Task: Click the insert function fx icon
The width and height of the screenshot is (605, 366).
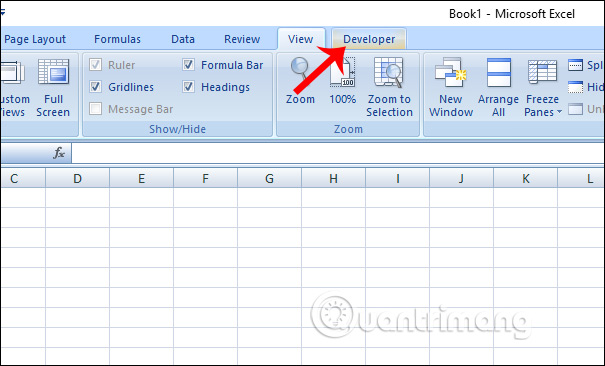Action: tap(59, 153)
